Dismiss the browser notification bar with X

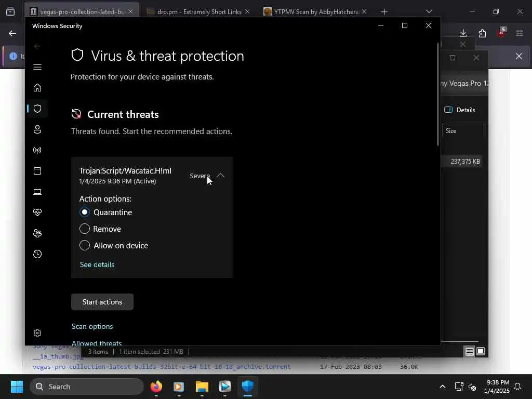(519, 56)
